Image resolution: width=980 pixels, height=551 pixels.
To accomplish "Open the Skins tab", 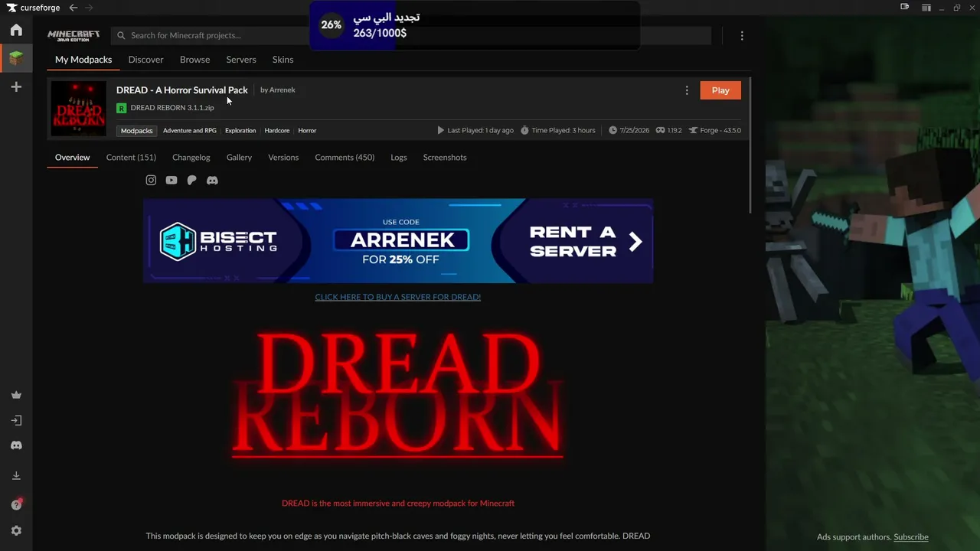I will [283, 60].
